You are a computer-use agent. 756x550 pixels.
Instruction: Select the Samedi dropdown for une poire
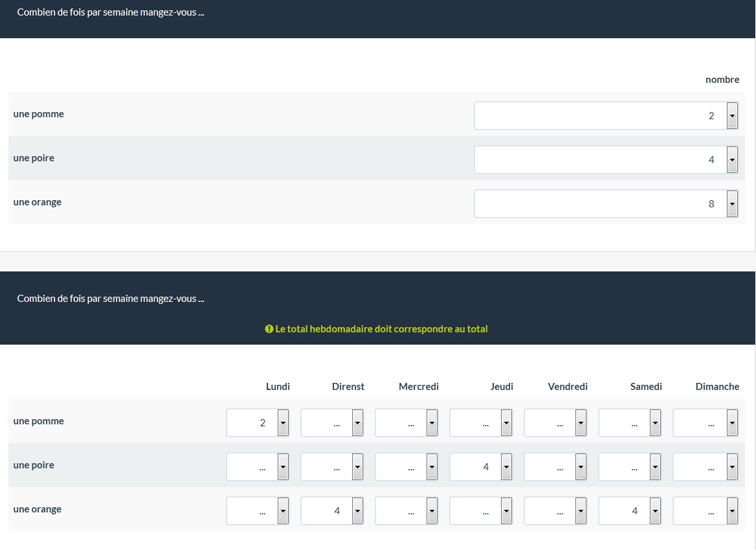click(x=630, y=467)
